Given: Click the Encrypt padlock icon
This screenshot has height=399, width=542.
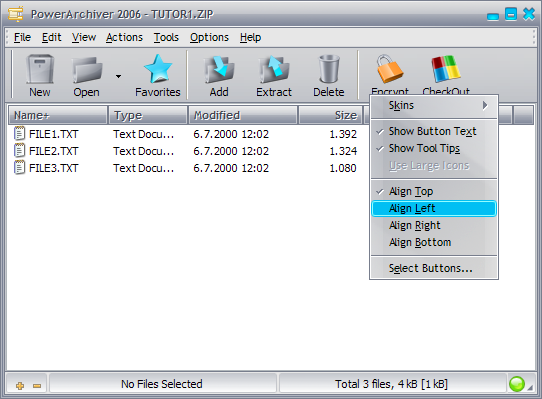Looking at the screenshot, I should click(x=390, y=68).
